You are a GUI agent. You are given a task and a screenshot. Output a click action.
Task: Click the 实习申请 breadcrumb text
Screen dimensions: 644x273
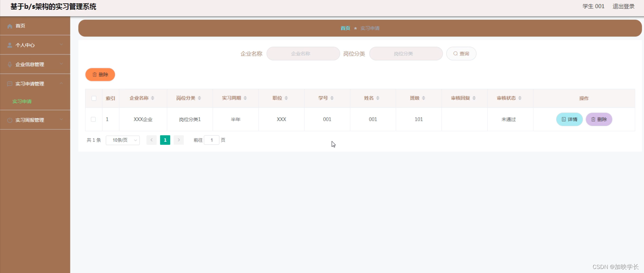(370, 28)
